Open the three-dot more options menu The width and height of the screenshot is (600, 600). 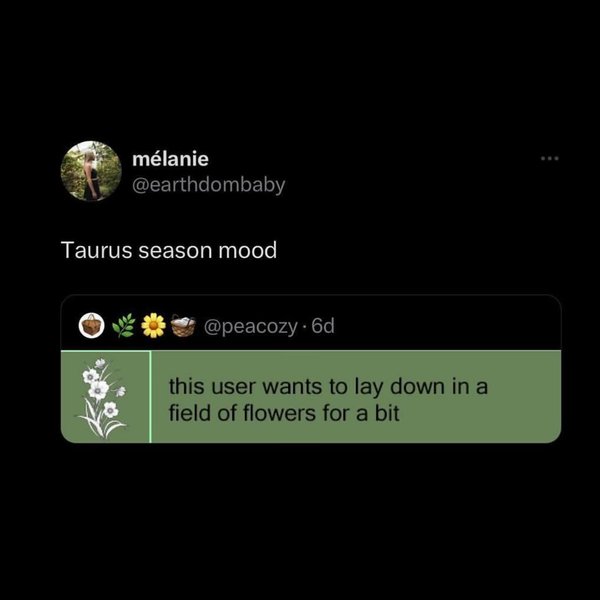tap(550, 158)
